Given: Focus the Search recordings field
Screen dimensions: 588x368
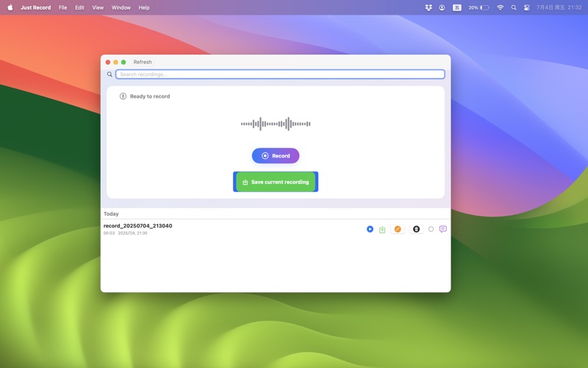Looking at the screenshot, I should pyautogui.click(x=280, y=74).
